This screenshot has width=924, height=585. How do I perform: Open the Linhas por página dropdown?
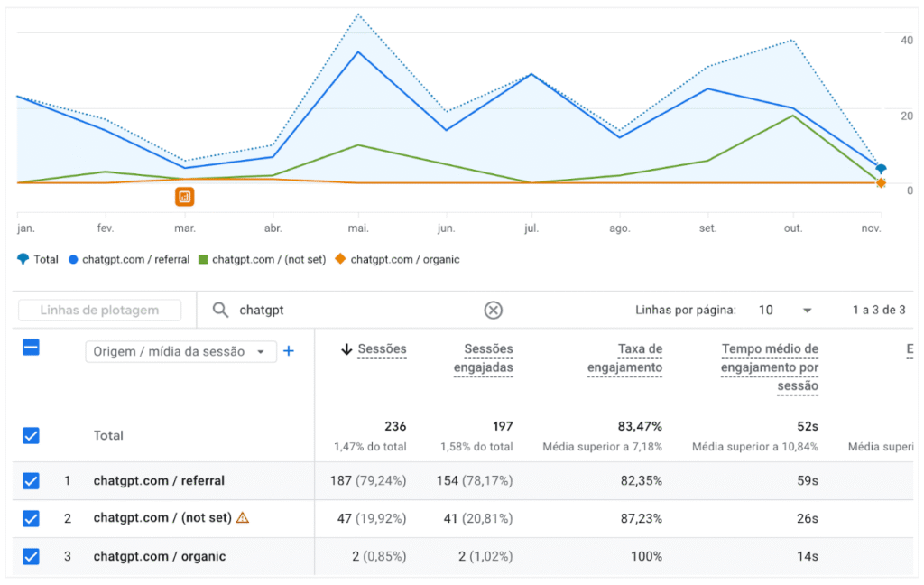(x=781, y=311)
